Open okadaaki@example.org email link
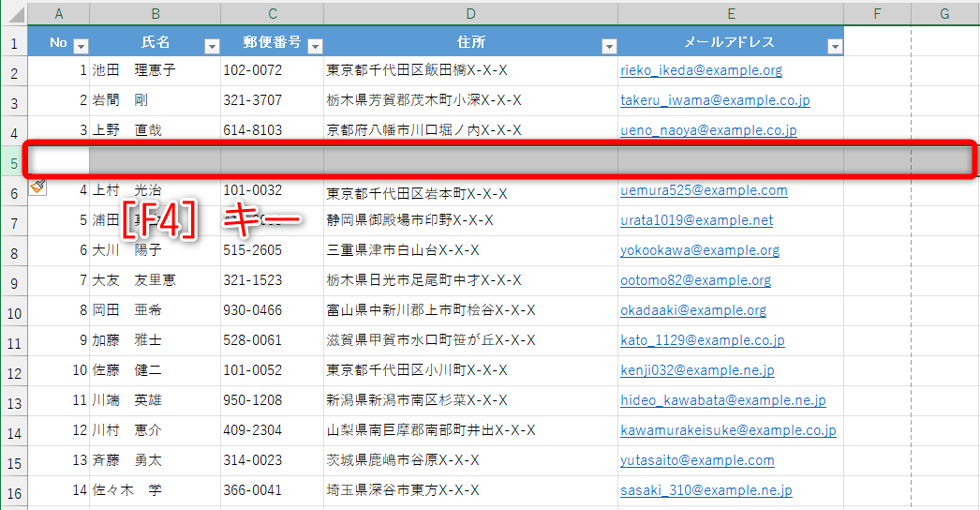The image size is (980, 510). tap(693, 310)
